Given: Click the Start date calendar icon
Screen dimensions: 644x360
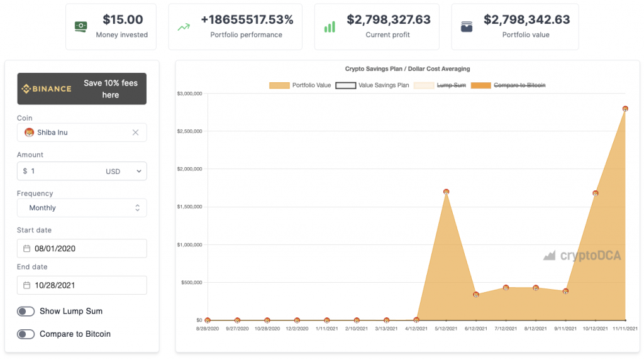Looking at the screenshot, I should click(26, 248).
